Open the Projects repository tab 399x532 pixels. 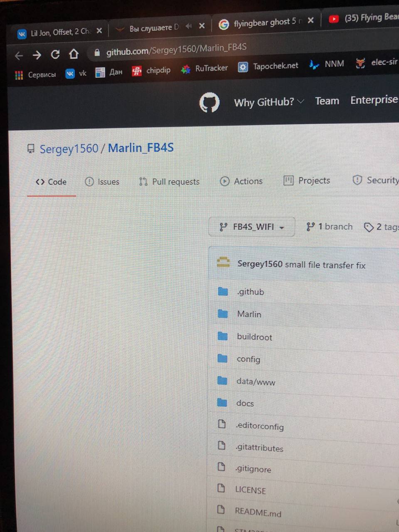pyautogui.click(x=307, y=180)
